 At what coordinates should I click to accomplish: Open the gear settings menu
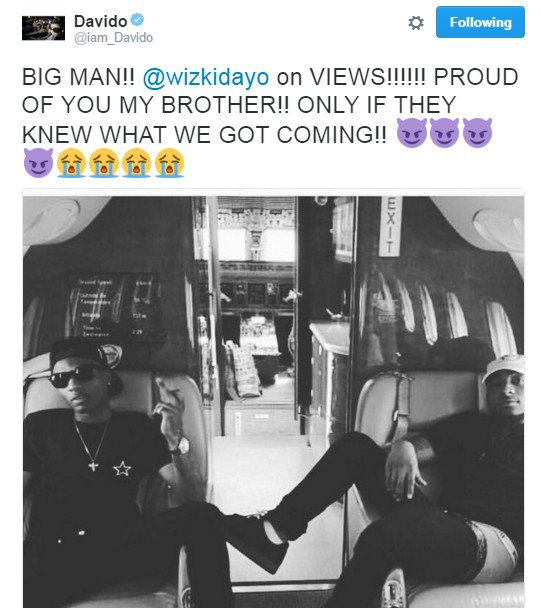coord(416,23)
